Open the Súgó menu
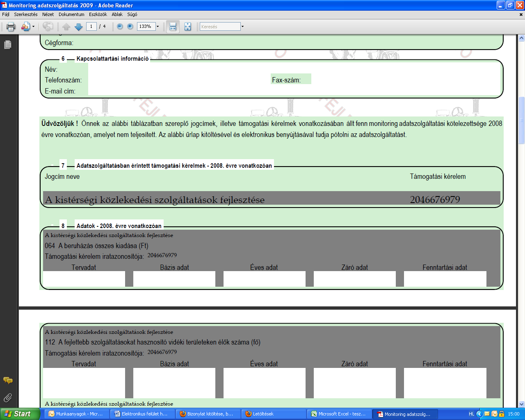The image size is (525, 420). (x=132, y=14)
